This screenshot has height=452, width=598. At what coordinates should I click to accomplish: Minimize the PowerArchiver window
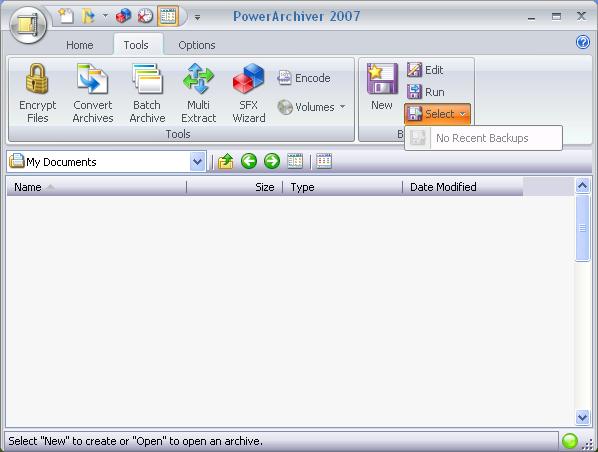coord(531,18)
